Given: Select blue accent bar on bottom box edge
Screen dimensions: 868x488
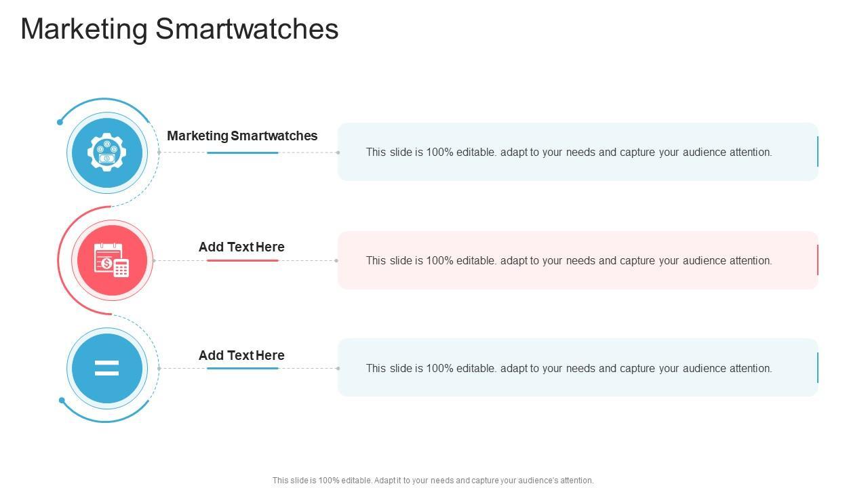Looking at the screenshot, I should tap(818, 367).
